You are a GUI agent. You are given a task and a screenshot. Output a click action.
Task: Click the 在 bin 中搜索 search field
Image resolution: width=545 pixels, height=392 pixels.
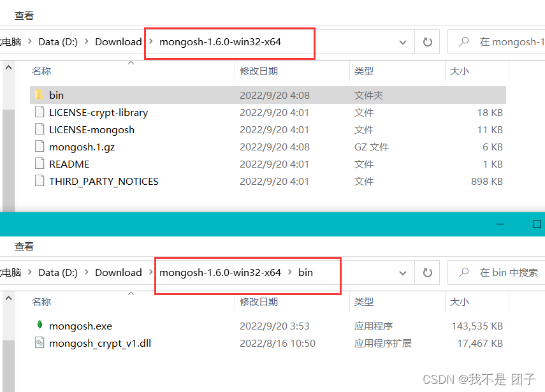pos(497,273)
